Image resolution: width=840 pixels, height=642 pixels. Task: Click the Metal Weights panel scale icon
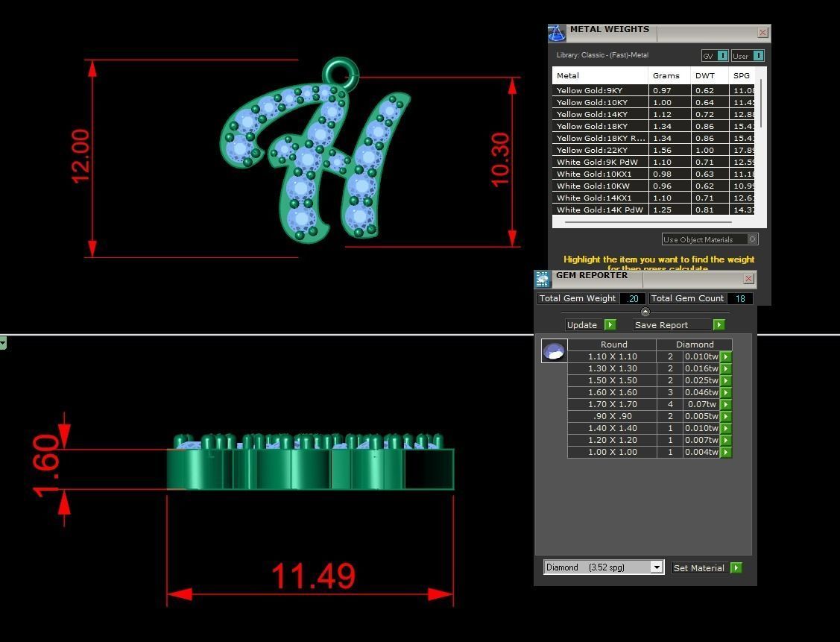[557, 34]
